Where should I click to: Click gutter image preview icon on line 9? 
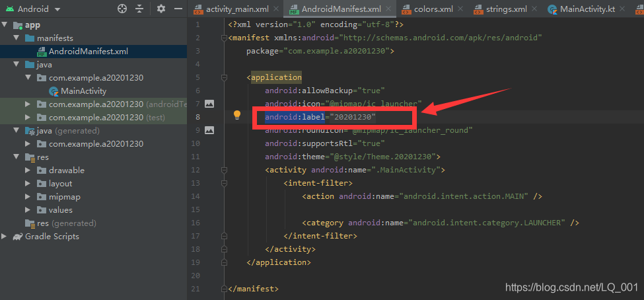coord(209,130)
